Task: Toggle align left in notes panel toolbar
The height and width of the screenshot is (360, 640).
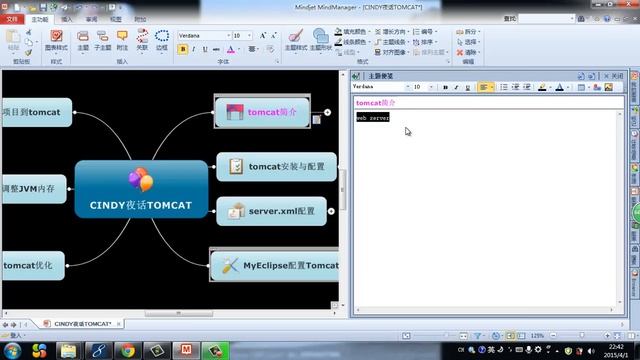Action: [483, 87]
